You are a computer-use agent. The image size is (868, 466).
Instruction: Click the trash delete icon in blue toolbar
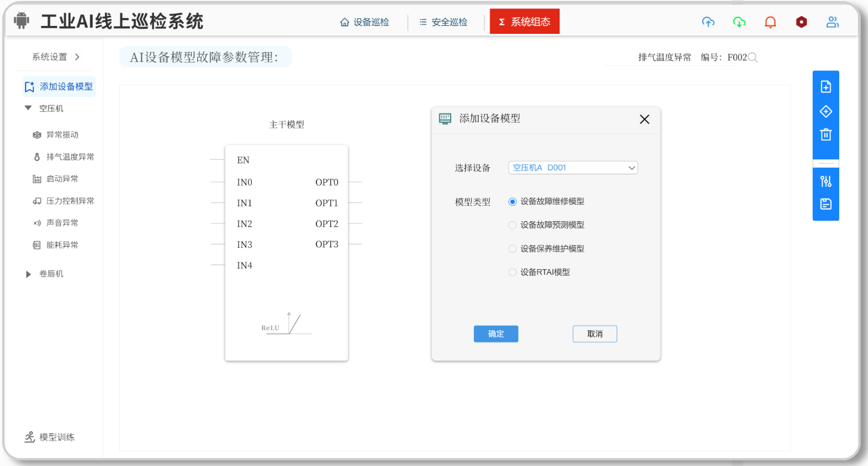coord(826,135)
